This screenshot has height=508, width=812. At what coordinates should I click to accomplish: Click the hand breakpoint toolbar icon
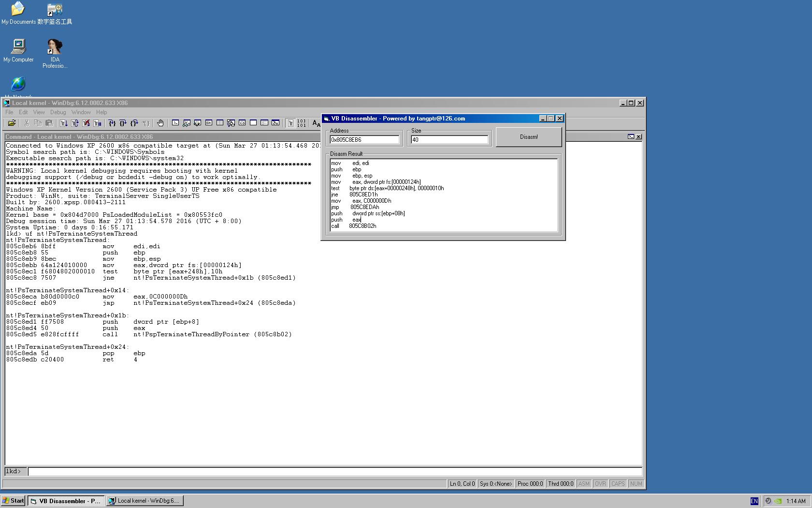pyautogui.click(x=160, y=123)
